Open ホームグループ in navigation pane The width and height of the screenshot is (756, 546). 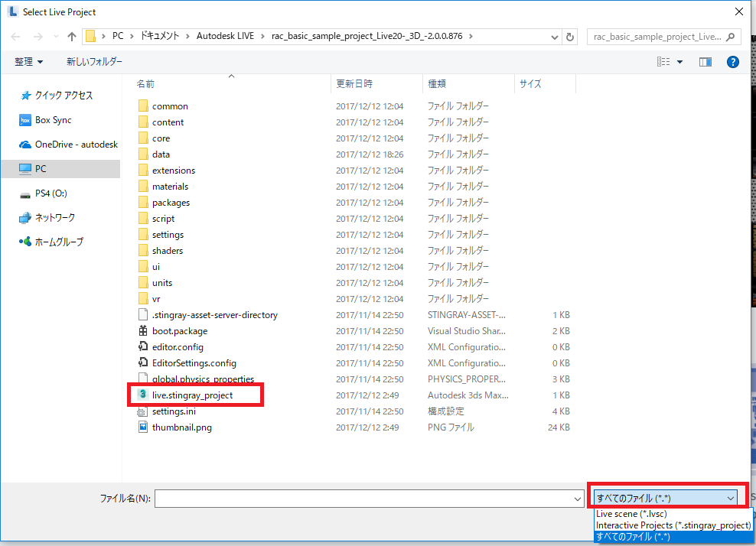click(51, 242)
